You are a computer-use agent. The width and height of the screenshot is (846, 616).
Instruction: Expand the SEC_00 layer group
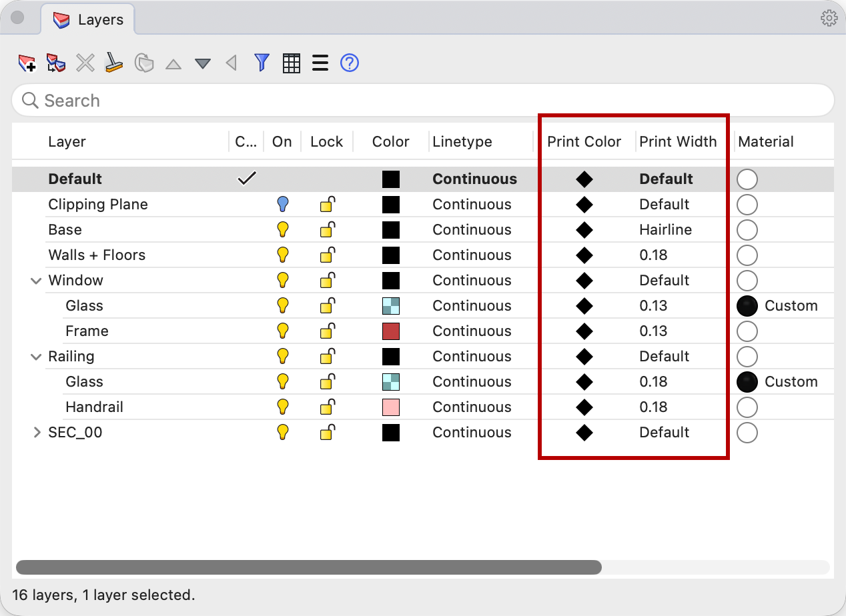(37, 433)
